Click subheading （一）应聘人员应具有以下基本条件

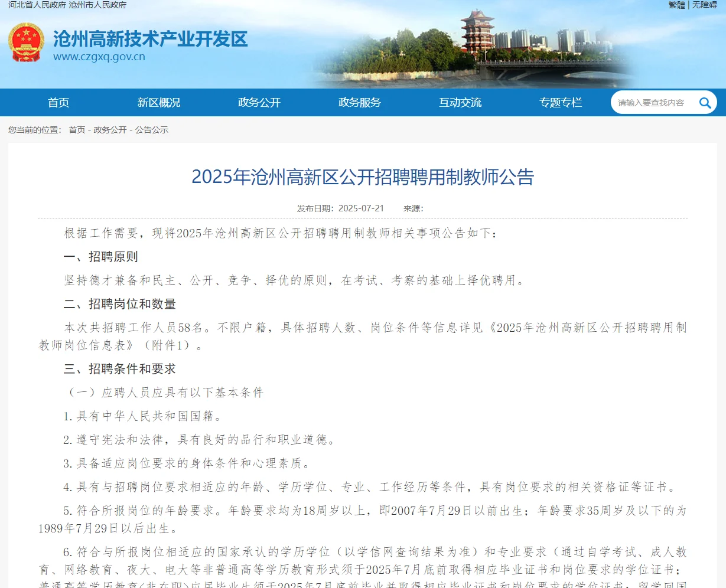(x=164, y=393)
